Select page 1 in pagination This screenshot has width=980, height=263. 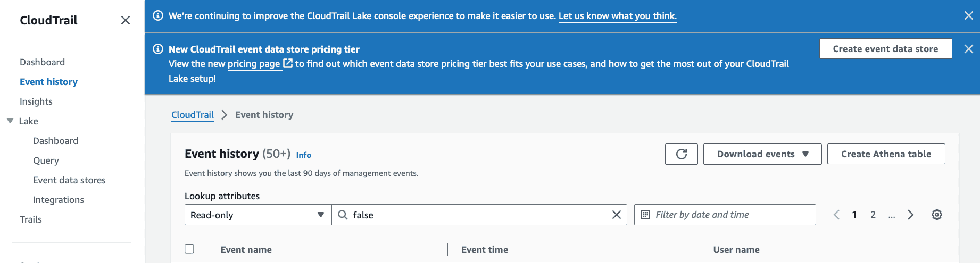[854, 215]
